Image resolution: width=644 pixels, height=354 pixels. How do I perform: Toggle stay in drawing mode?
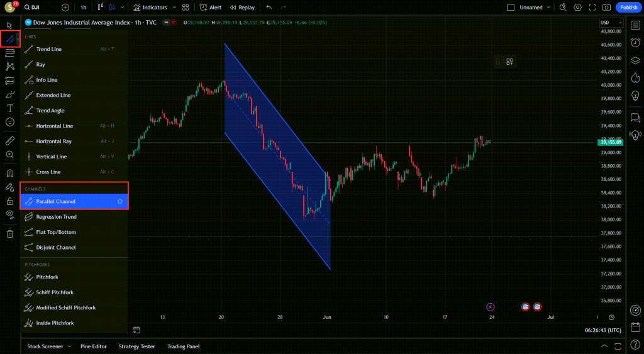[10, 187]
